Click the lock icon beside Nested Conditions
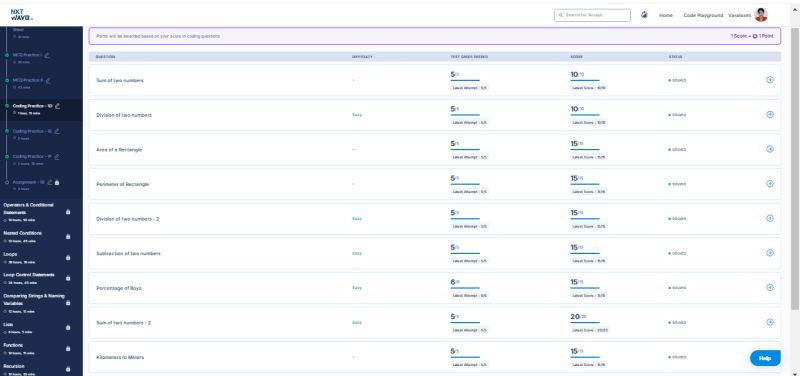Screen dimensions: 800x376 [x=68, y=237]
